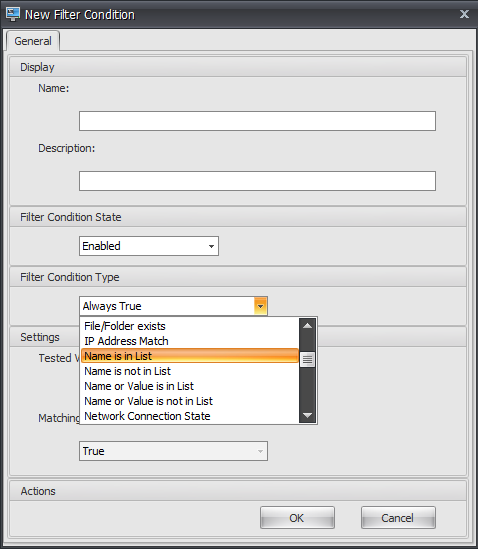The image size is (478, 549).
Task: Collapse the Always True type dropdown arrow
Action: [x=260, y=306]
